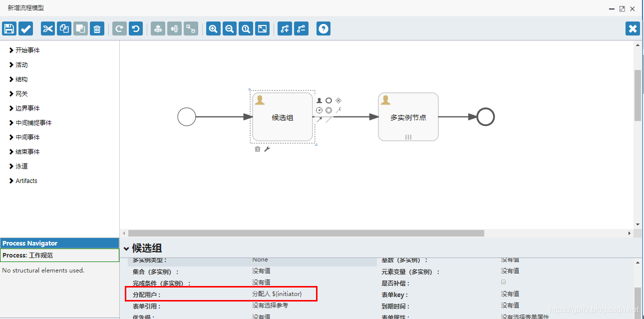Edit the 分配用户 value 分配人 ${initiator}

277,293
